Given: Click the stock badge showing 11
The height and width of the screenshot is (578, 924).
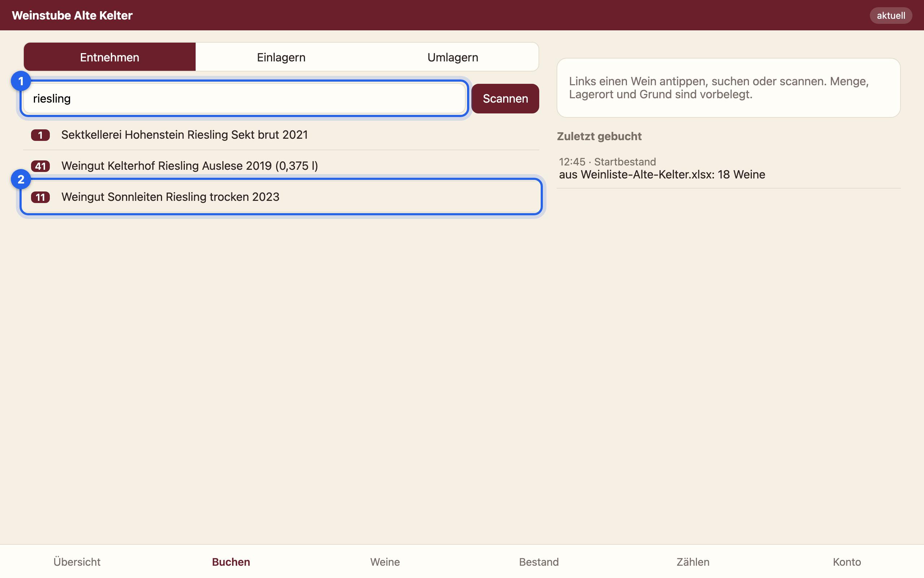Looking at the screenshot, I should pos(40,197).
